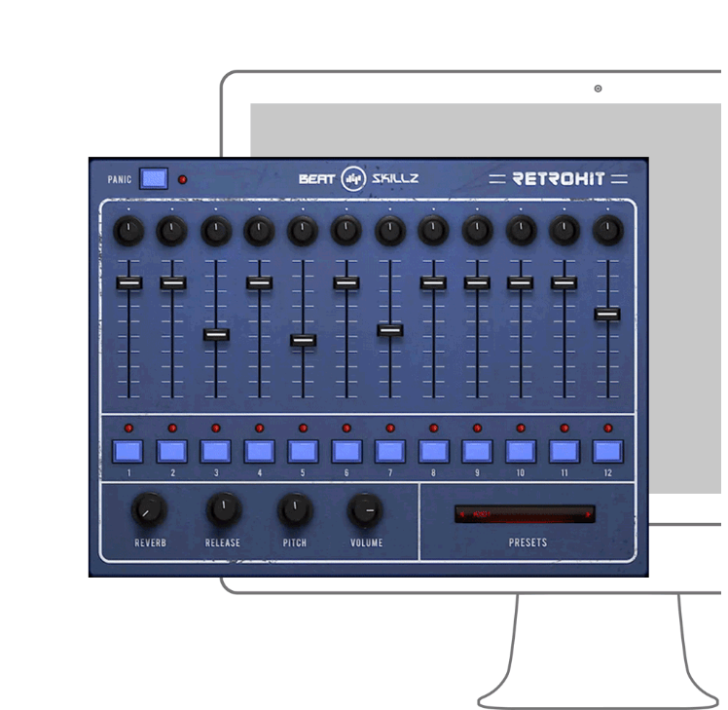The width and height of the screenshot is (728, 710).
Task: Click the pan knob above channel 5
Action: click(303, 230)
